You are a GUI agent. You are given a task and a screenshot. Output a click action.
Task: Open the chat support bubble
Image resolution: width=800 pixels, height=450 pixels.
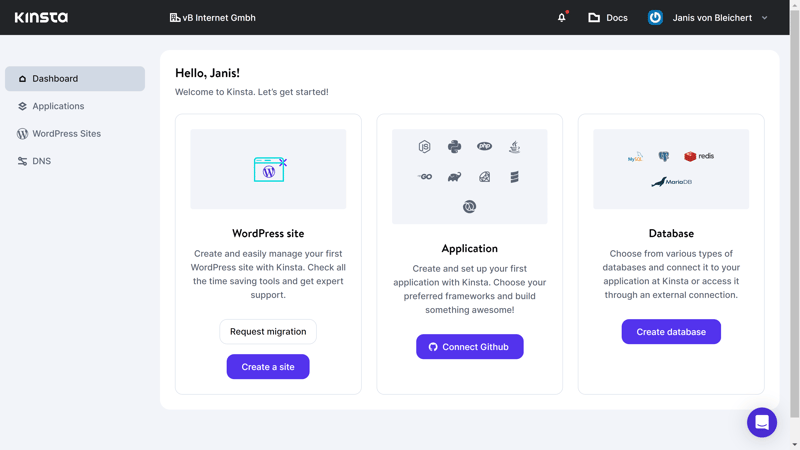pos(762,422)
